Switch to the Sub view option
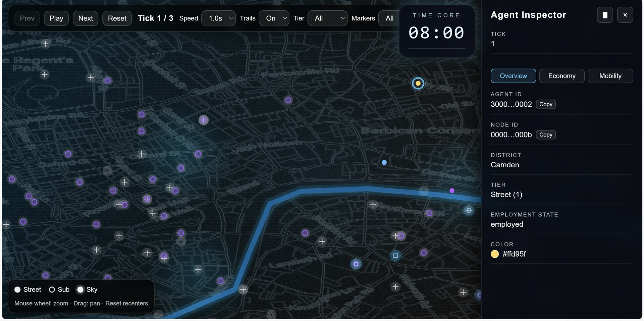This screenshot has width=644, height=321. [52, 289]
